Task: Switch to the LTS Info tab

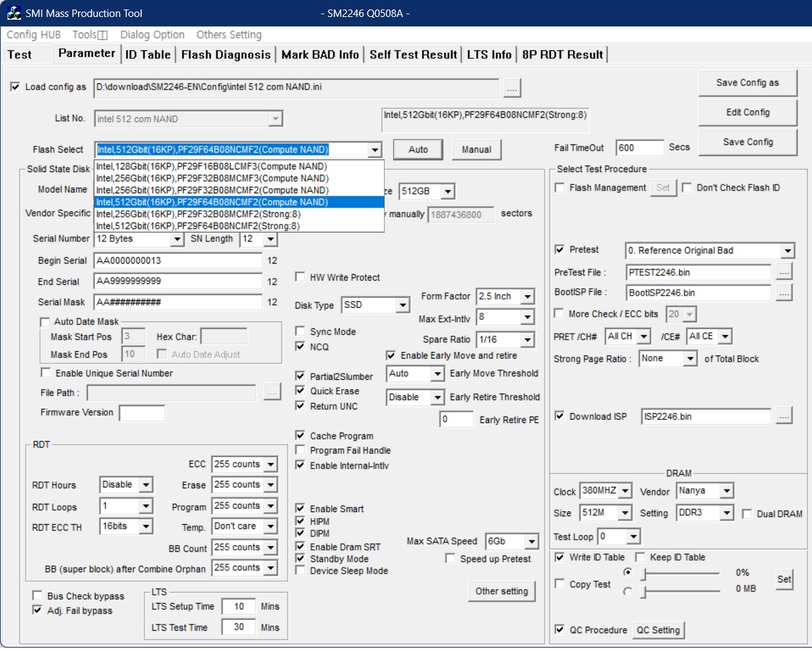Action: 489,55
